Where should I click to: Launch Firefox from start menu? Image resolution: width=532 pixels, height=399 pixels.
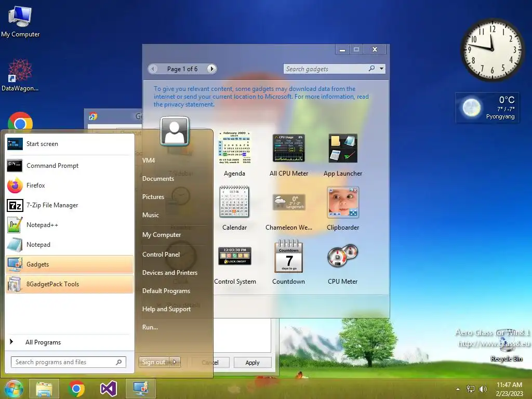click(69, 185)
